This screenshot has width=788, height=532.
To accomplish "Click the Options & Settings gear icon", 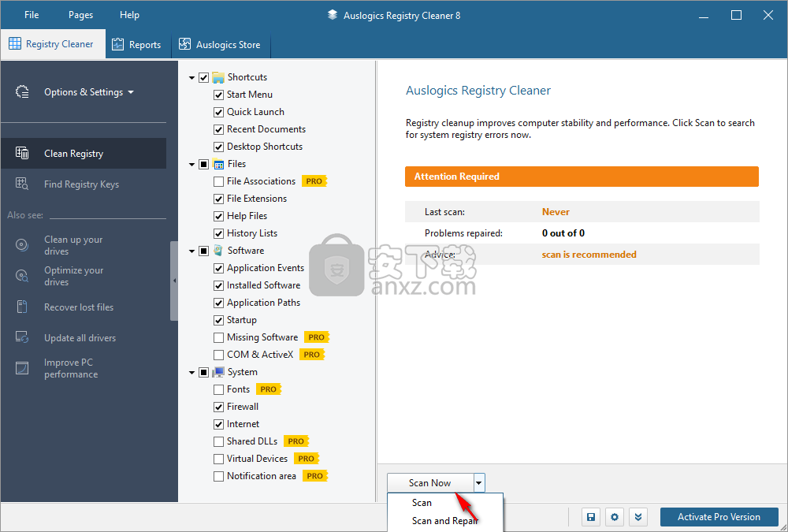I will click(x=22, y=92).
